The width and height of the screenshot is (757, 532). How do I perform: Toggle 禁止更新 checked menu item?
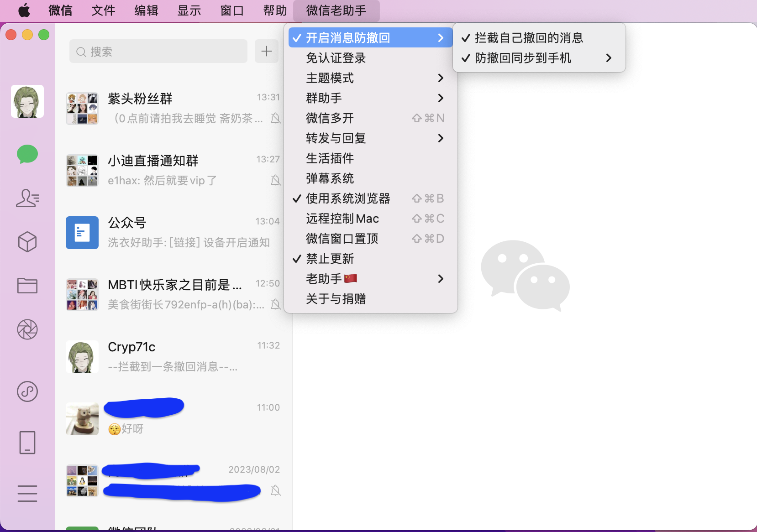click(x=330, y=259)
